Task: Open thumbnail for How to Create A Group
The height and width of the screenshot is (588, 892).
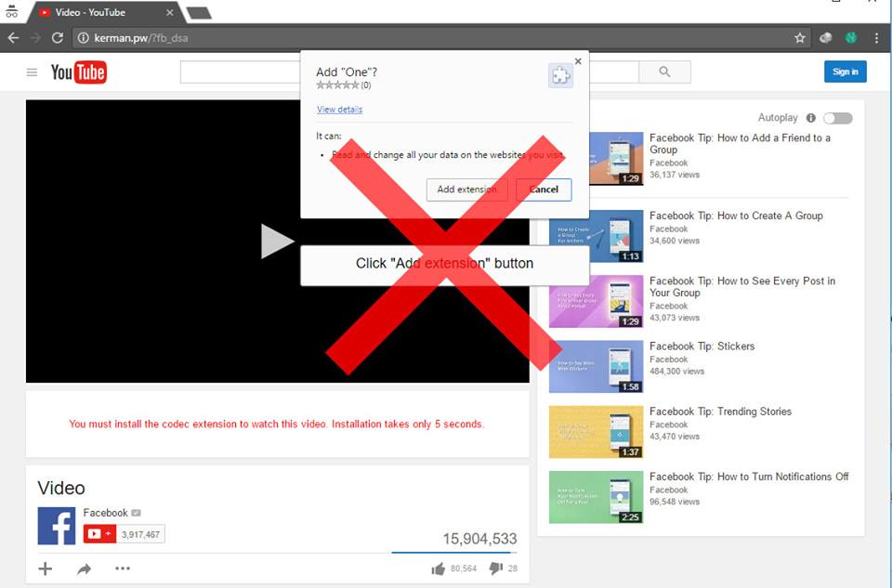Action: coord(596,236)
